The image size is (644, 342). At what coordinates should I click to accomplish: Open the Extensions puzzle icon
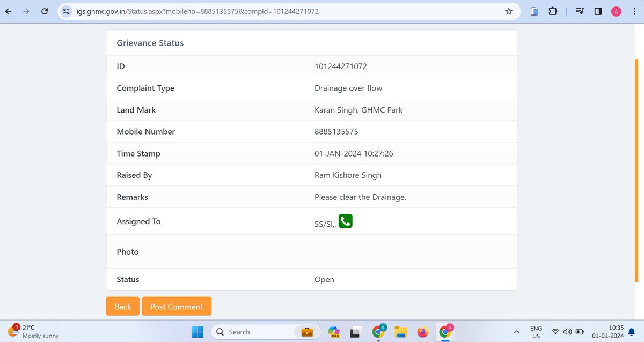point(552,11)
